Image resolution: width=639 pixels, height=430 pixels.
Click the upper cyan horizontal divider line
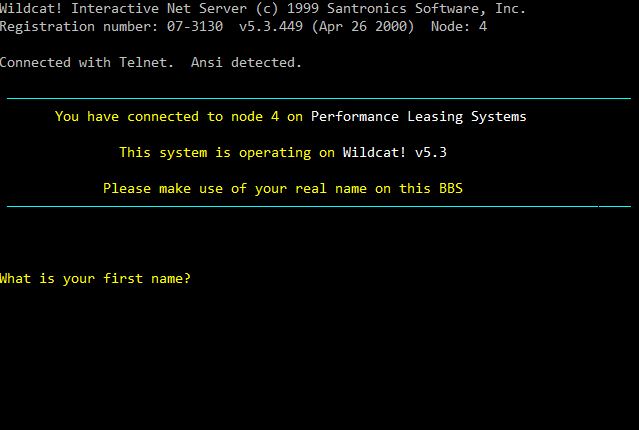tap(319, 98)
